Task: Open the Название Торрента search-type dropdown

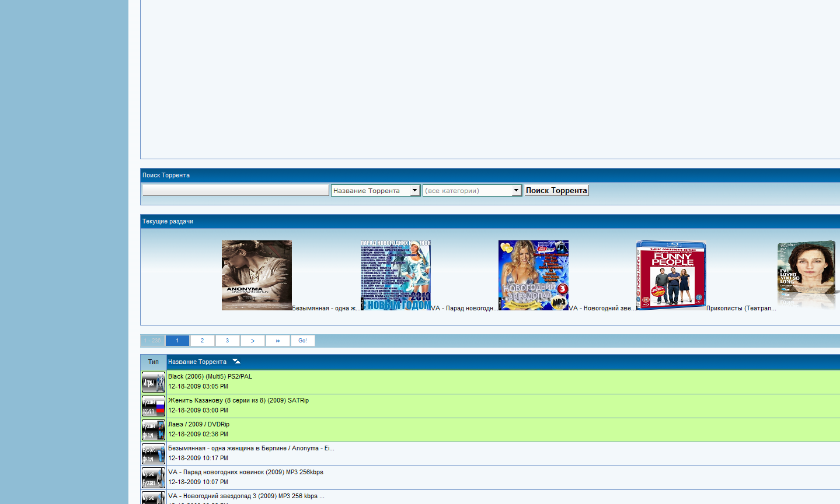Action: click(375, 191)
